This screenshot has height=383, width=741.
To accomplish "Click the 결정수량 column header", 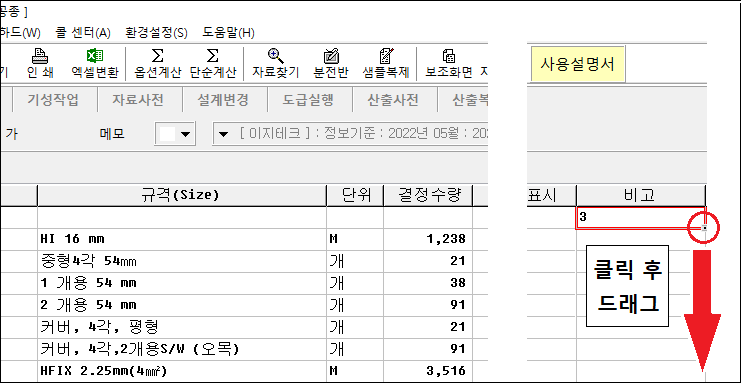I will pos(428,195).
